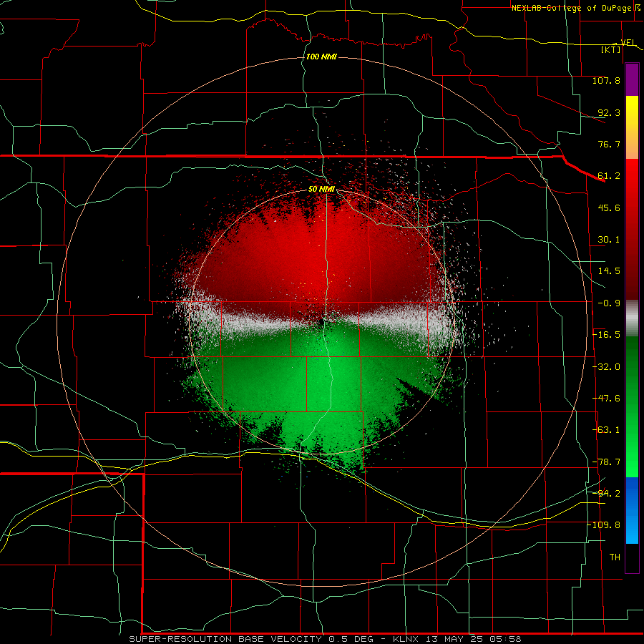Click the -47.6 velocity scale label

tap(606, 399)
